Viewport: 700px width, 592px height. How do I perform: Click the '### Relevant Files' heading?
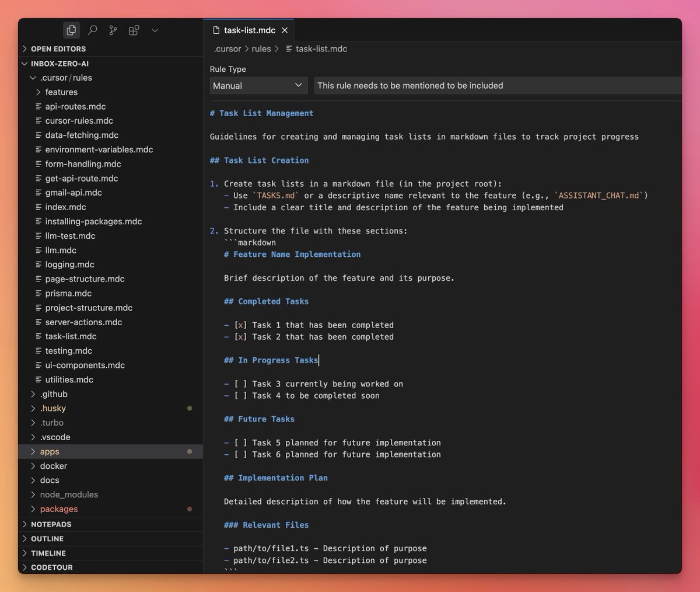click(267, 525)
